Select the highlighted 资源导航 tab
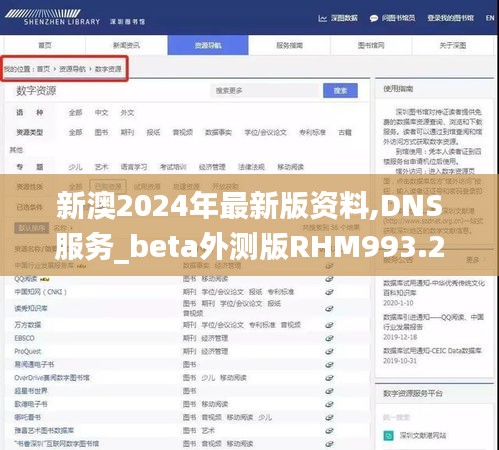 (x=208, y=45)
